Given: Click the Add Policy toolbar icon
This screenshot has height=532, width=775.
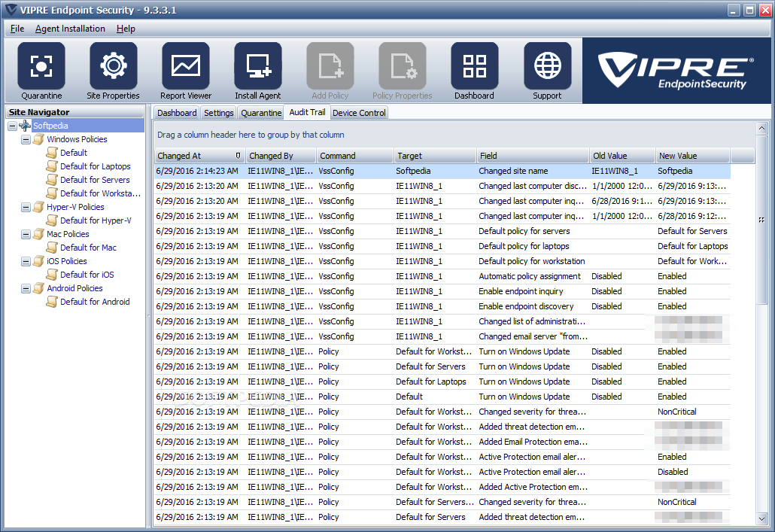Looking at the screenshot, I should tap(330, 65).
